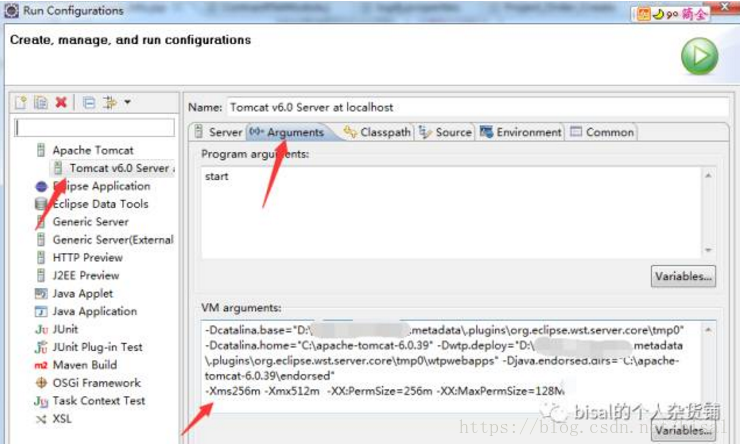Click inside Program arguments text area

[452, 212]
